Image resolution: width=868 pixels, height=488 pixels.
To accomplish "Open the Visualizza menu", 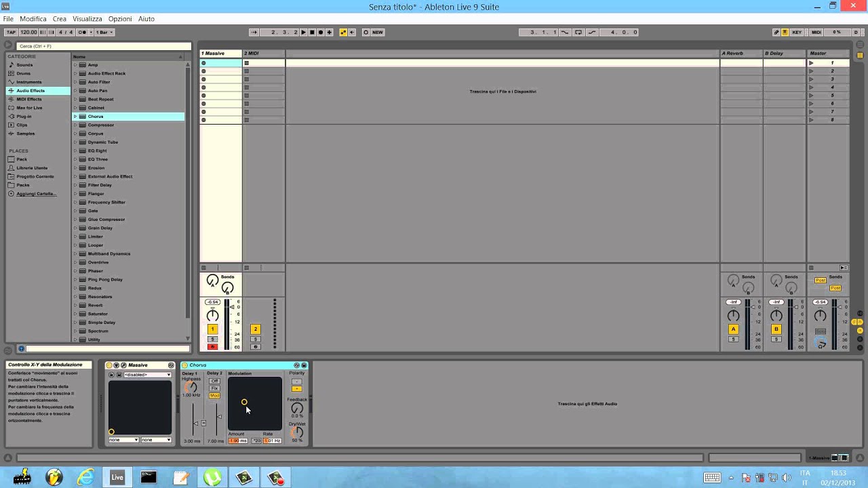I will [x=87, y=19].
